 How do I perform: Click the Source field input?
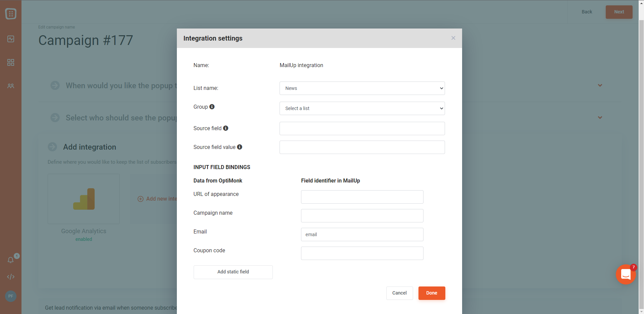(x=362, y=128)
